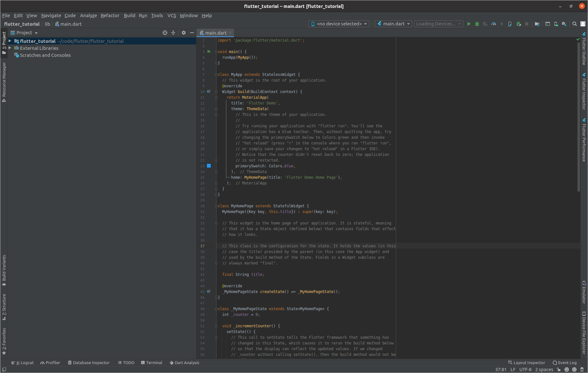Open the Database Inspector tool window
This screenshot has height=373, width=588.
point(89,363)
